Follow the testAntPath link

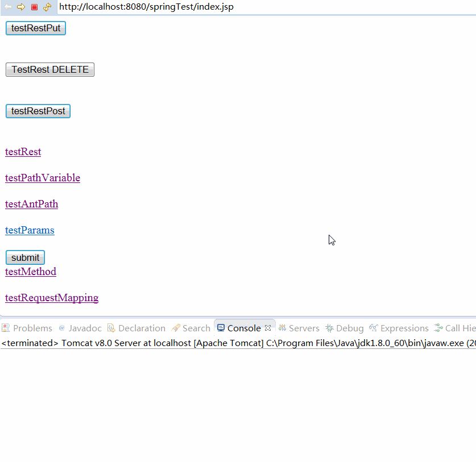click(32, 204)
